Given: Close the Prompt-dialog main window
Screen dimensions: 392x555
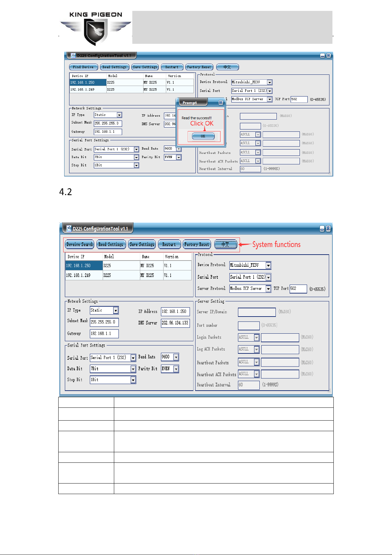Looking at the screenshot, I should coord(328,56).
